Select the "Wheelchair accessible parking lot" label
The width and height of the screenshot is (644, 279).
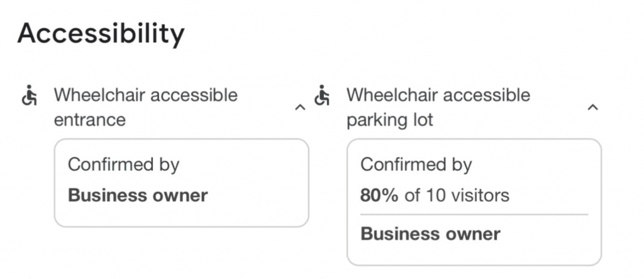click(438, 107)
